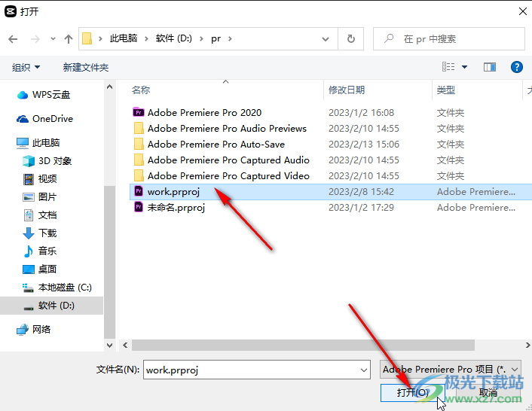This screenshot has height=411, width=532.
Task: Select OneDrive in the sidebar
Action: coord(44,119)
